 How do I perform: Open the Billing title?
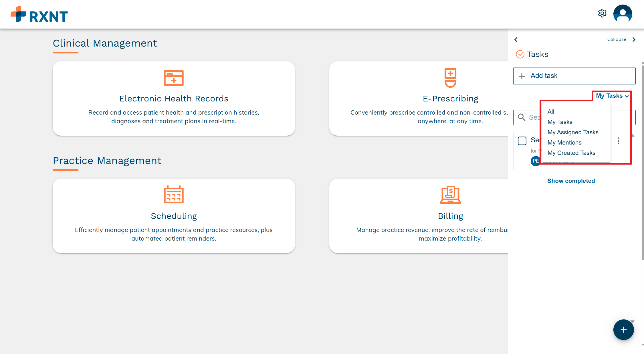(x=450, y=216)
